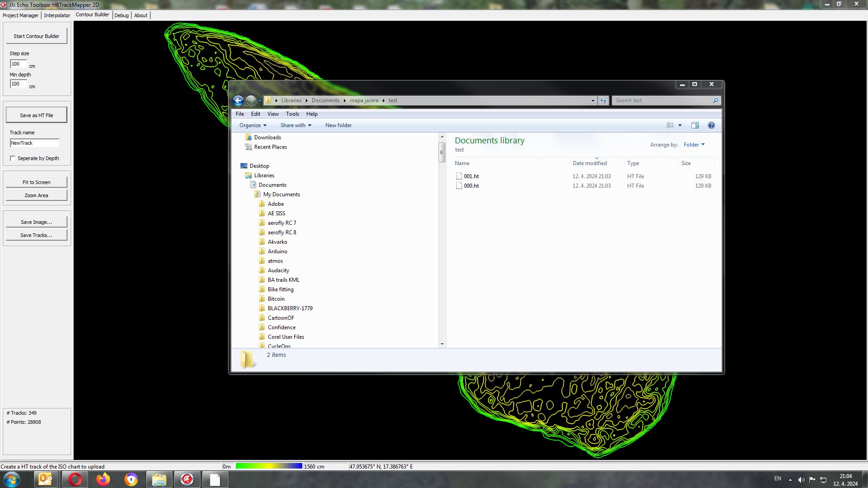Click the Explorer back navigation arrow

[x=238, y=100]
